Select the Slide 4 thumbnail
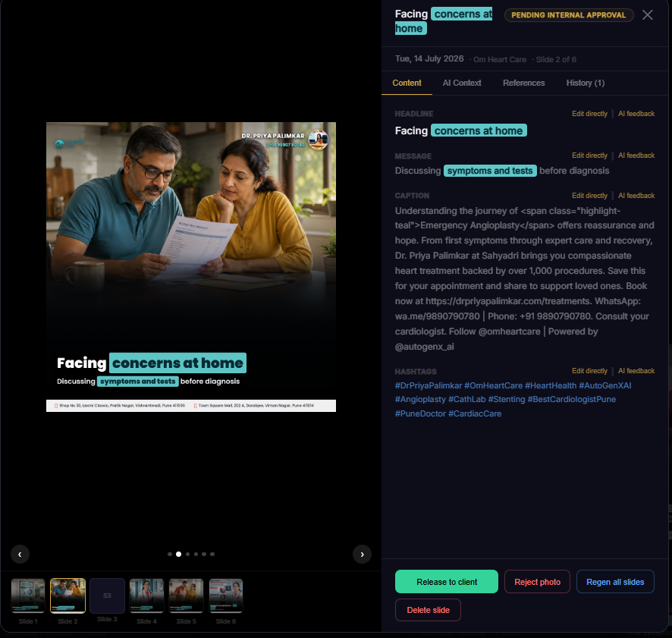 146,596
